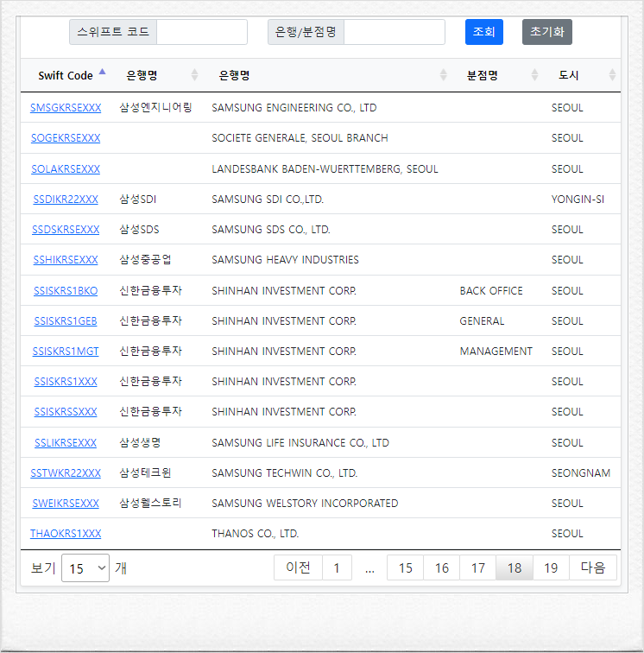The image size is (644, 653).
Task: Jump to page 17
Action: click(x=477, y=567)
